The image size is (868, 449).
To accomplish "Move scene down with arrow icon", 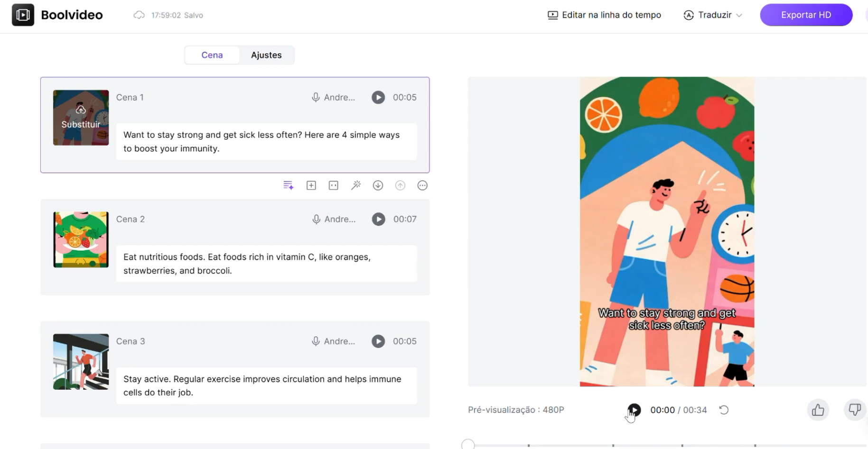I will [378, 185].
